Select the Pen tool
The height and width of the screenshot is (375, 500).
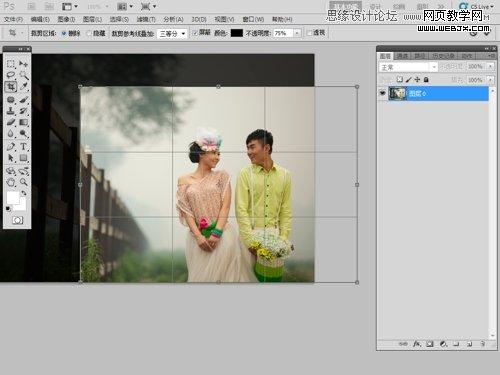(11, 146)
